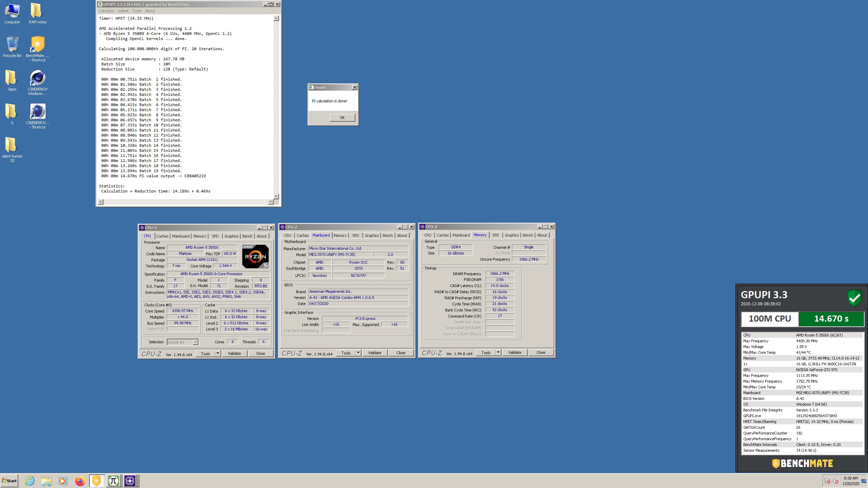Expand Tools arrow in Mainboard CPU-Z window
This screenshot has width=868, height=488.
(x=358, y=353)
